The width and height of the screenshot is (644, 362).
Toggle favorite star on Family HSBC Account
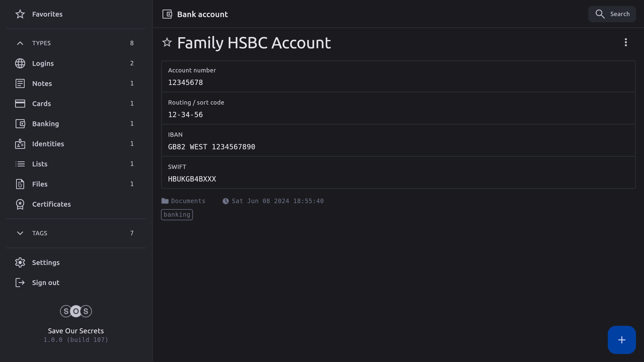[167, 42]
